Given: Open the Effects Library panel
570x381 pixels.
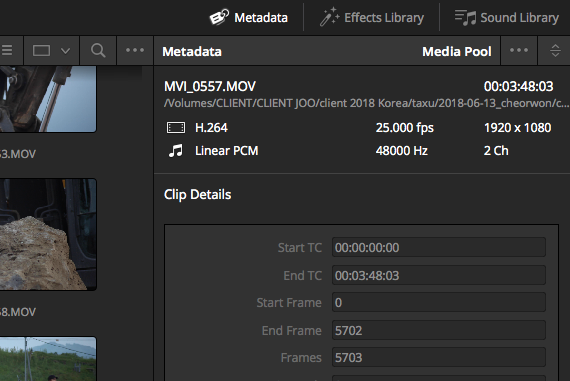Looking at the screenshot, I should [372, 17].
